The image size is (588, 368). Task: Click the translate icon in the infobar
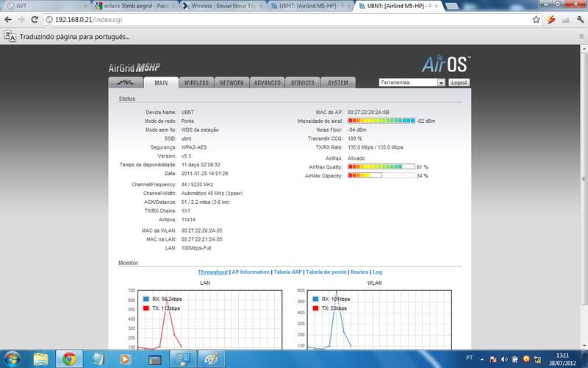[10, 36]
